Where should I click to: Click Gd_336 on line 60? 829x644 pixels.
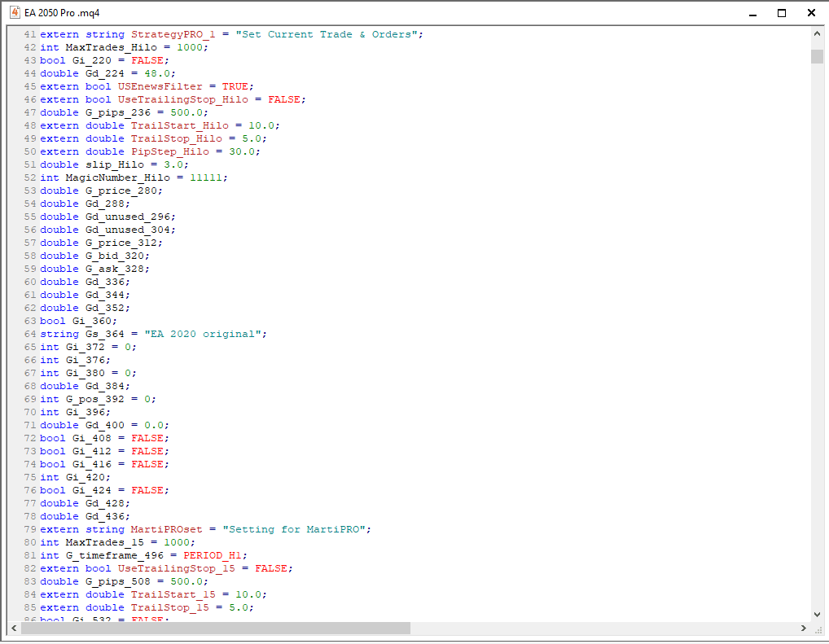pos(105,283)
